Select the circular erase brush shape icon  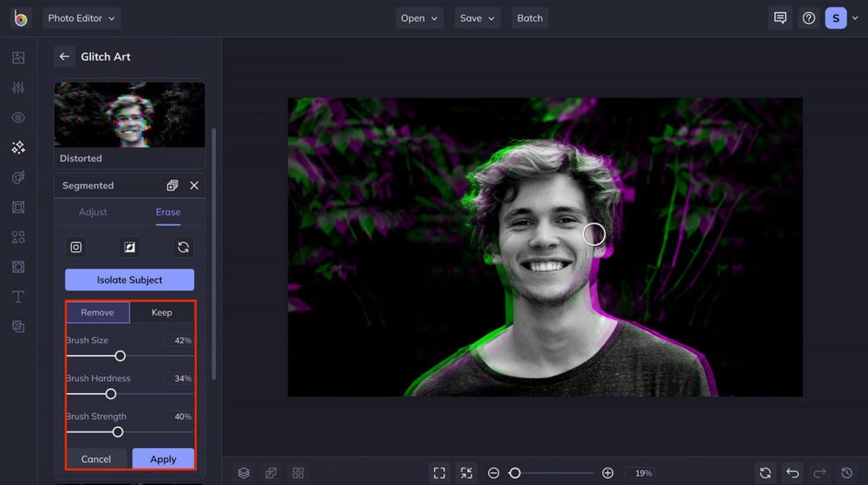(75, 248)
